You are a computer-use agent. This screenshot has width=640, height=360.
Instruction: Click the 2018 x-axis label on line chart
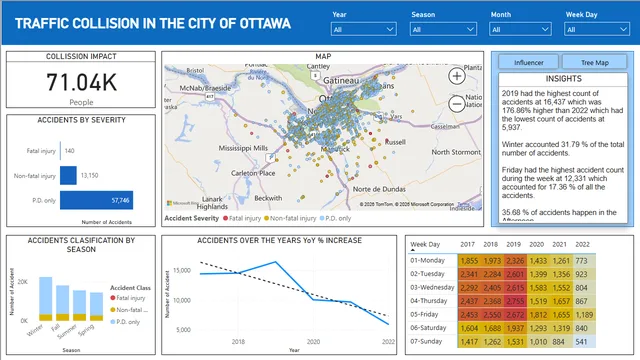pyautogui.click(x=238, y=342)
